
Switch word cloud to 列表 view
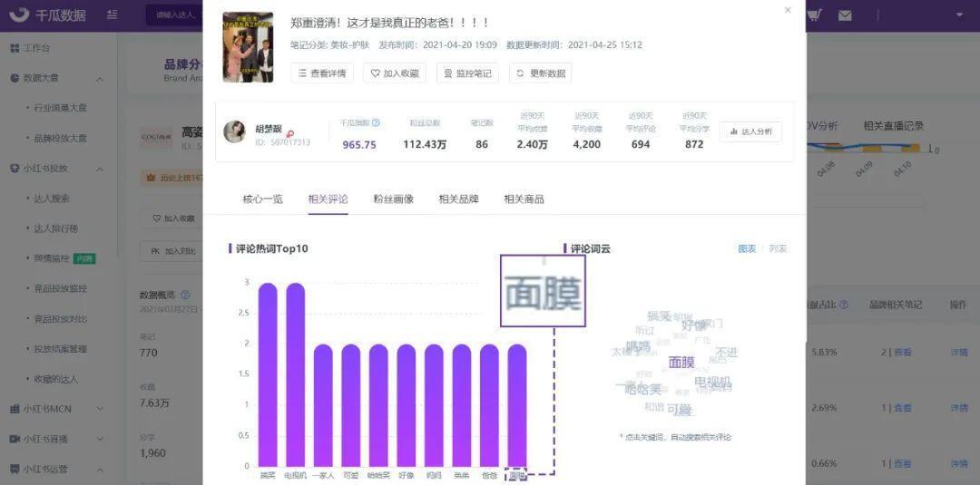[778, 248]
